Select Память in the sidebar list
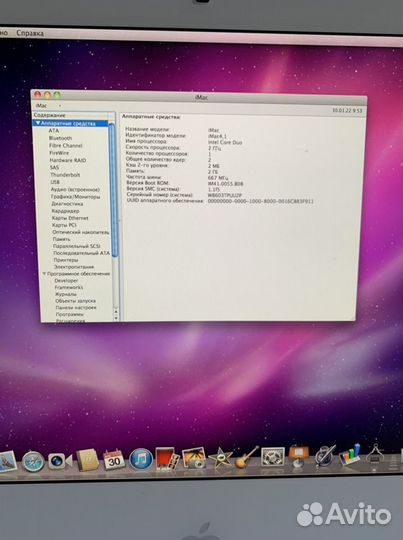This screenshot has height=540, width=403. tap(61, 239)
